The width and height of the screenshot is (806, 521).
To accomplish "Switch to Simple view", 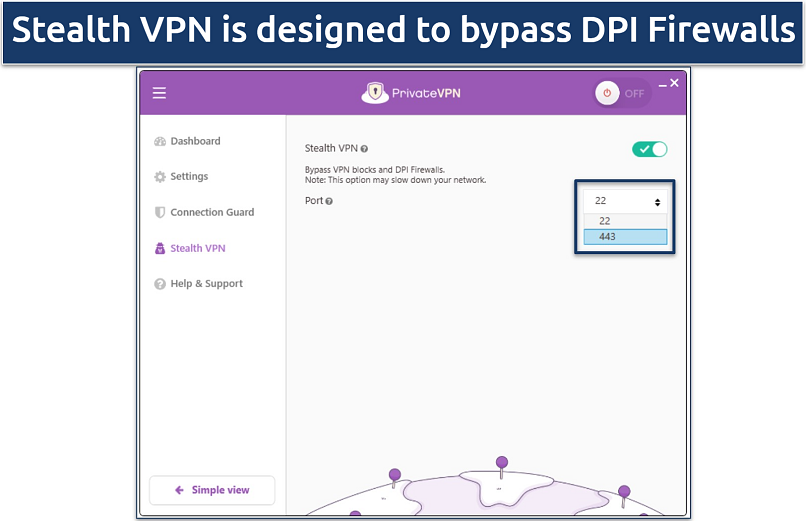I will point(212,490).
